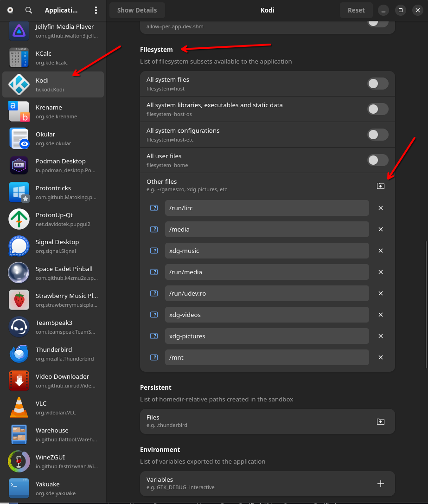Remove the xdg-pictures path entry
The height and width of the screenshot is (504, 428).
(381, 336)
